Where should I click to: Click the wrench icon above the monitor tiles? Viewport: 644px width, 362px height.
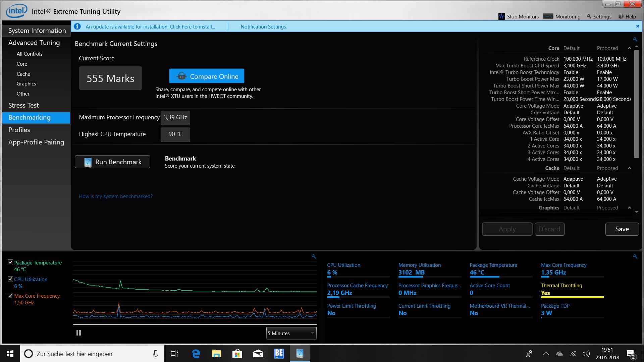click(x=635, y=256)
